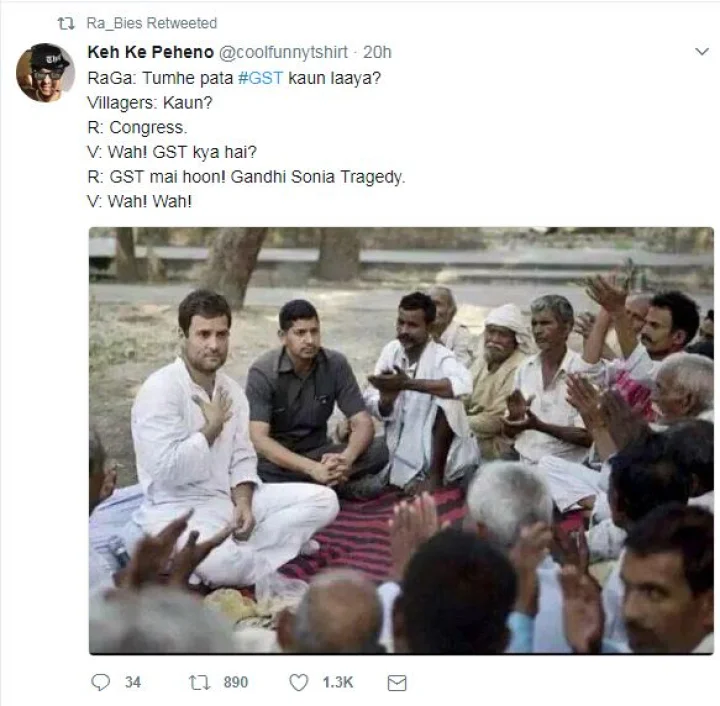Viewport: 720px width, 706px height.
Task: Open the tweet via the 20h timestamp
Action: coord(377,52)
